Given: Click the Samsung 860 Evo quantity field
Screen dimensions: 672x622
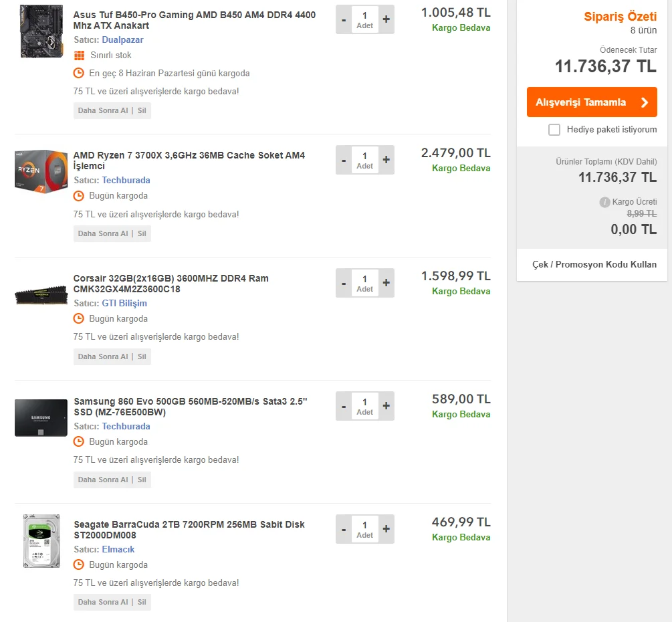Looking at the screenshot, I should [x=364, y=406].
